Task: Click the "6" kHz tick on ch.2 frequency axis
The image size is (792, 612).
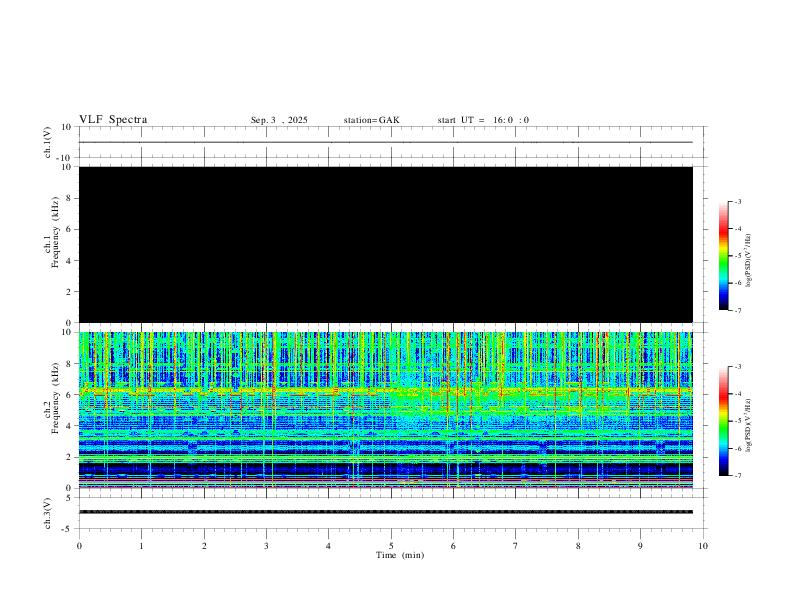Action: point(69,395)
